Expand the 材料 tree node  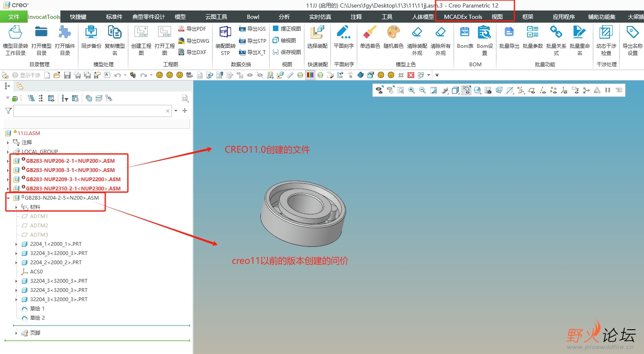click(16, 207)
